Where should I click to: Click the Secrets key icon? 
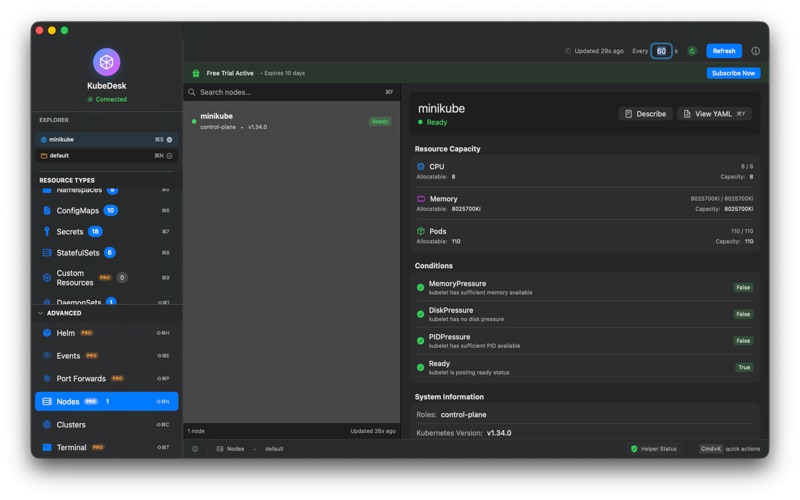tap(47, 232)
